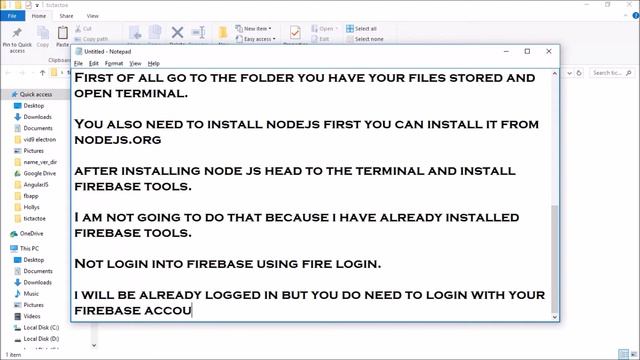The image size is (640, 360).
Task: Open the Hollys folder
Action: click(x=31, y=207)
